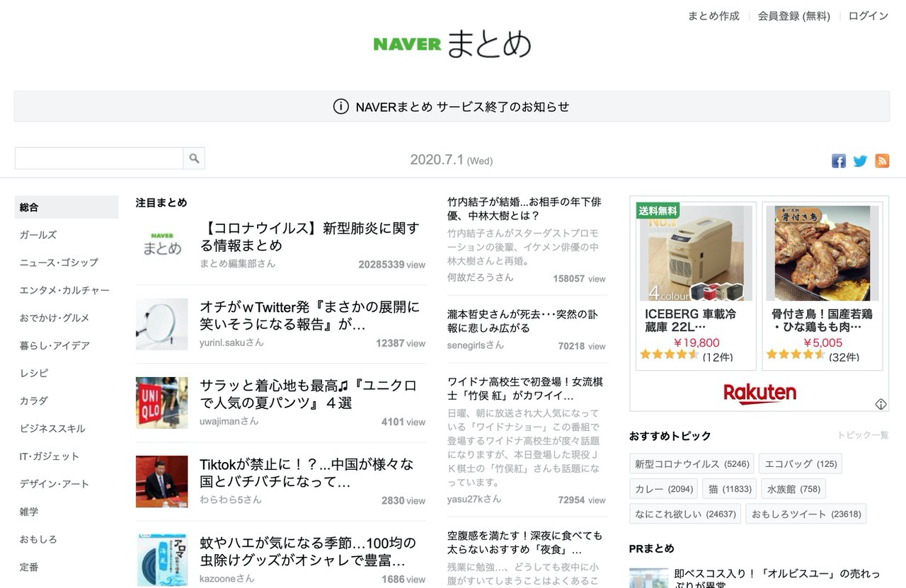Open the 骨付き鳥 ad product
Viewport: 906px width, 588px height.
pyautogui.click(x=822, y=286)
